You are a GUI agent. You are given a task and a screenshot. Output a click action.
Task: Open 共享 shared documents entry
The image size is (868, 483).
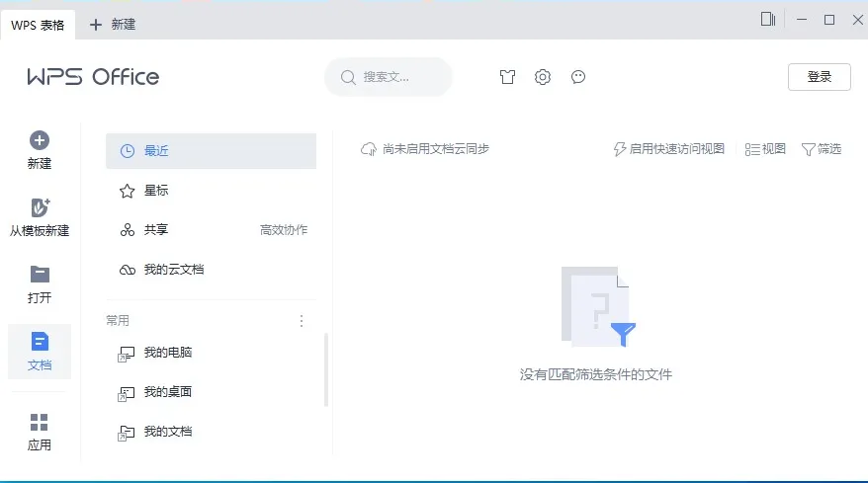(211, 229)
